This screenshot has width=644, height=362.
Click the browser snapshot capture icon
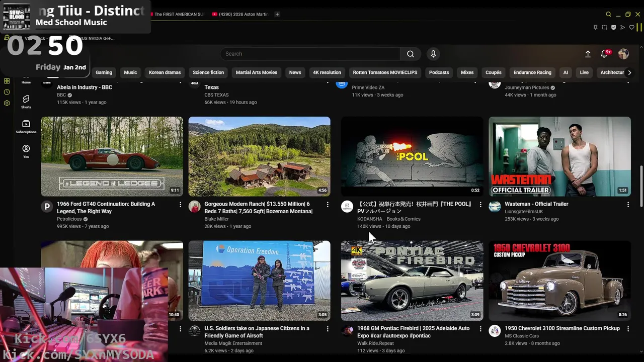click(x=605, y=27)
